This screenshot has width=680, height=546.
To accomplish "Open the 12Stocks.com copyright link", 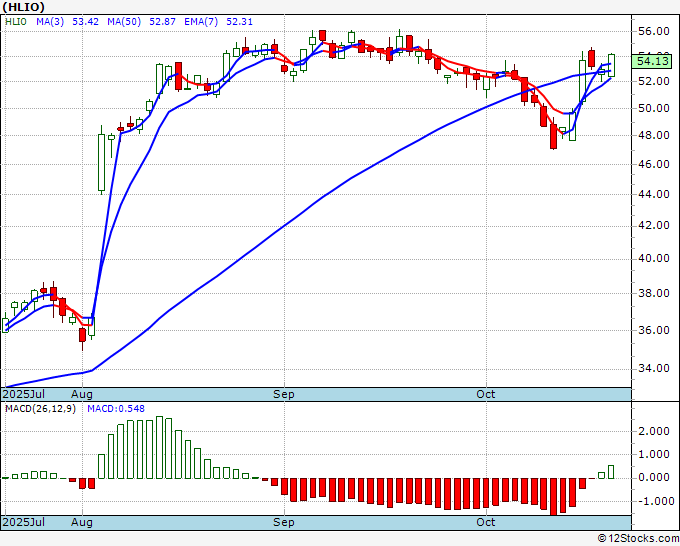I will [638, 539].
